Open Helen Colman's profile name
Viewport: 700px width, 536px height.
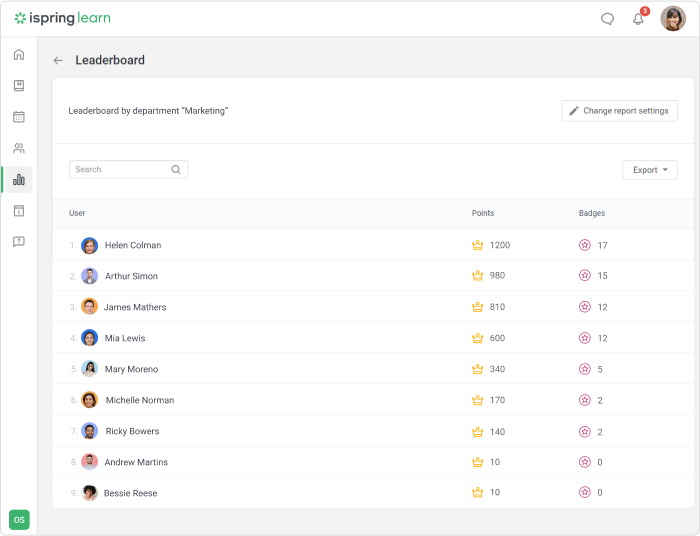tap(133, 245)
